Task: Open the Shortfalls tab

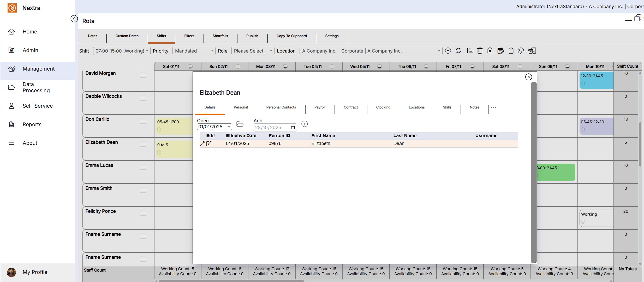Action: point(220,36)
